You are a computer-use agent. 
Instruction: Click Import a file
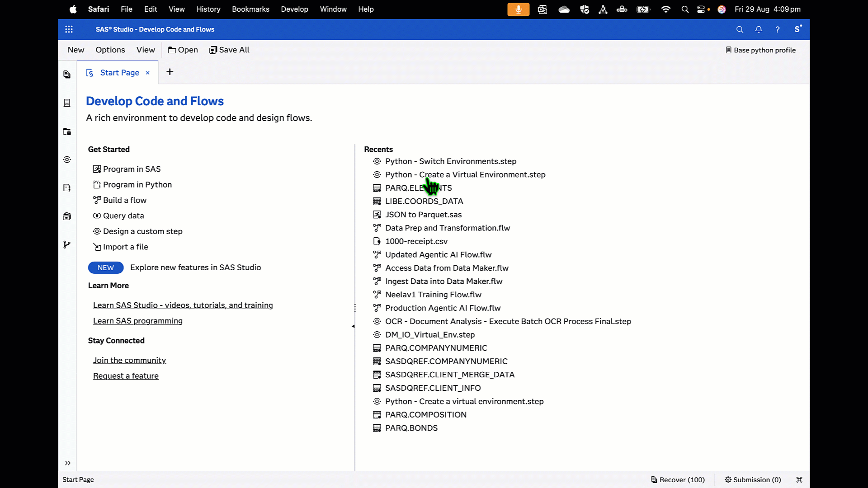[x=121, y=247]
